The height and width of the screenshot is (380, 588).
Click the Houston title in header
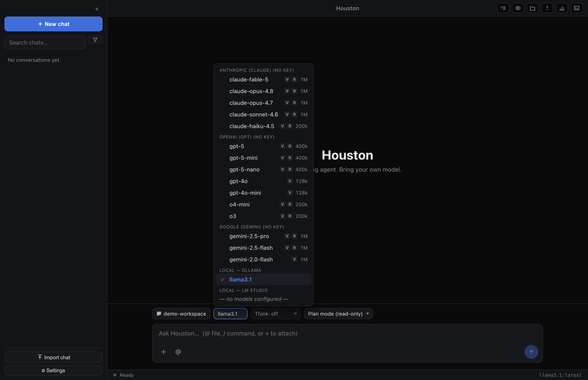[x=348, y=8]
